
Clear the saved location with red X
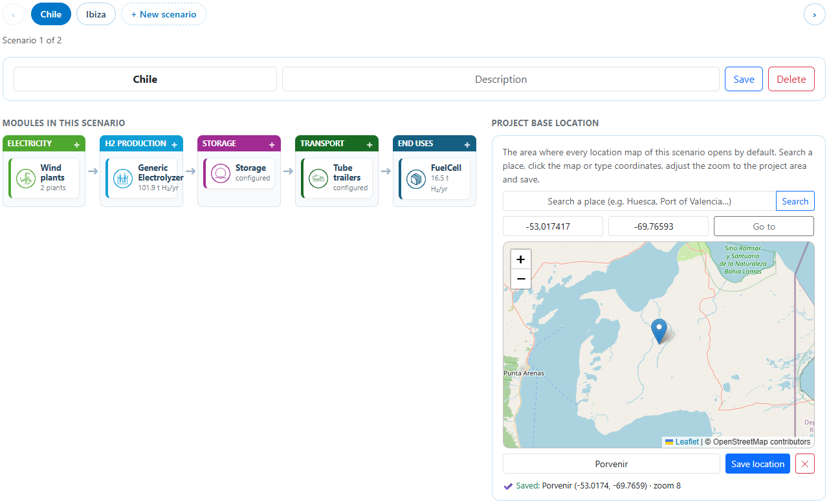tap(804, 464)
